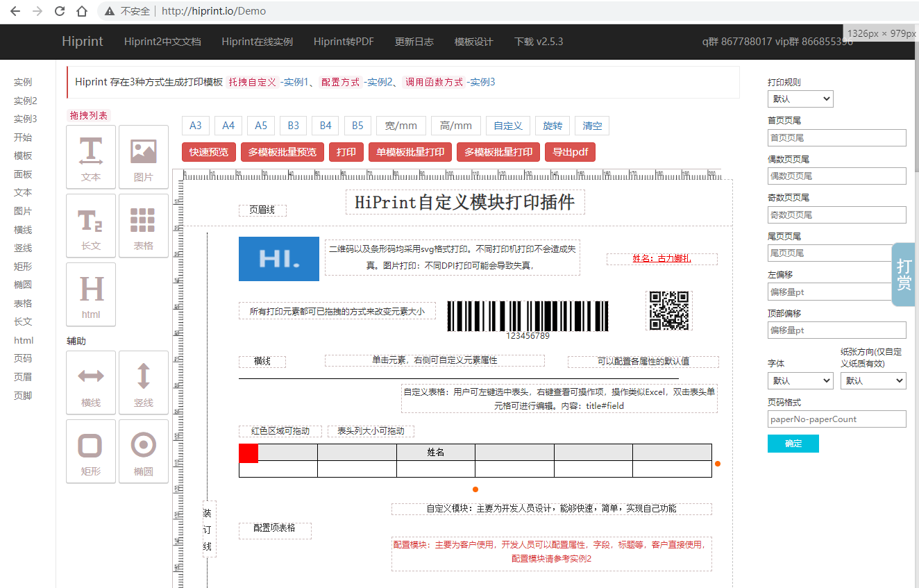Click the orange handle right of table

coord(718,463)
